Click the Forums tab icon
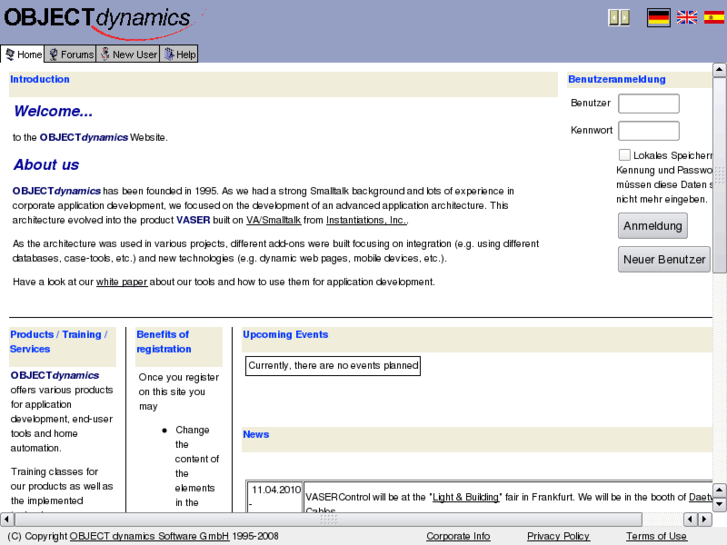Image resolution: width=727 pixels, height=545 pixels. click(53, 54)
